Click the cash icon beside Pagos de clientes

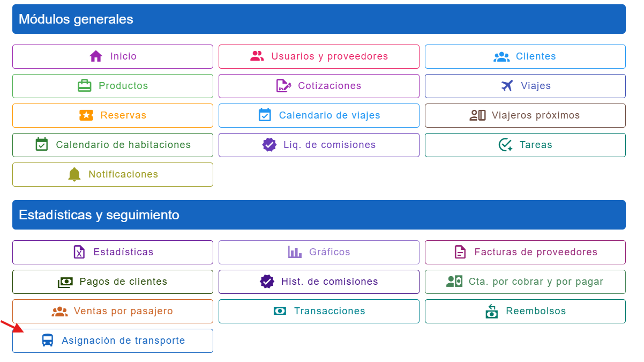(65, 282)
